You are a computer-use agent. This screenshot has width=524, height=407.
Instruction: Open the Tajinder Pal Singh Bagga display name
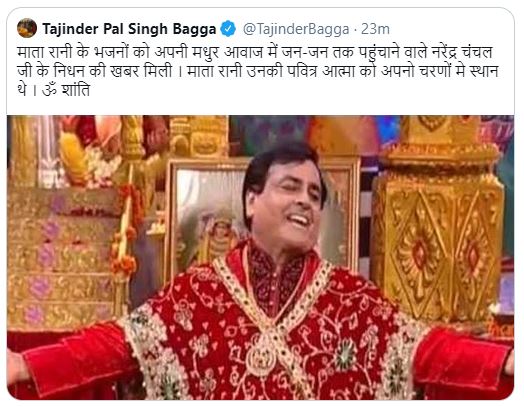tap(129, 29)
